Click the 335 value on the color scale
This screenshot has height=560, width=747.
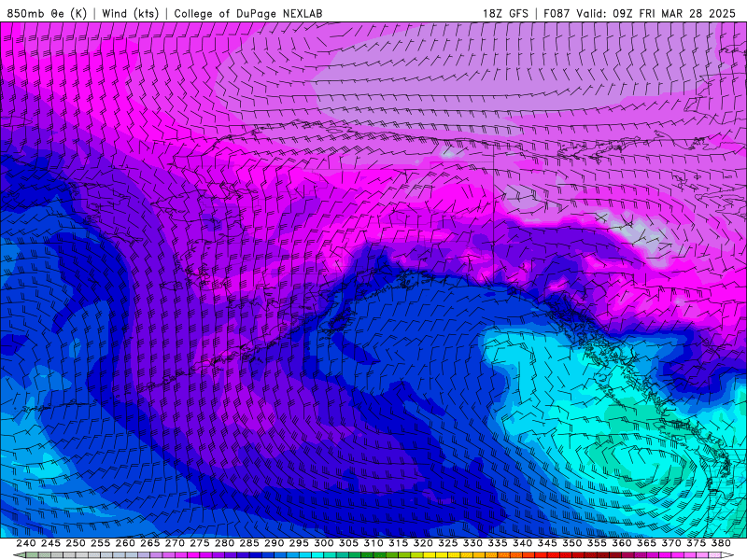point(497,543)
